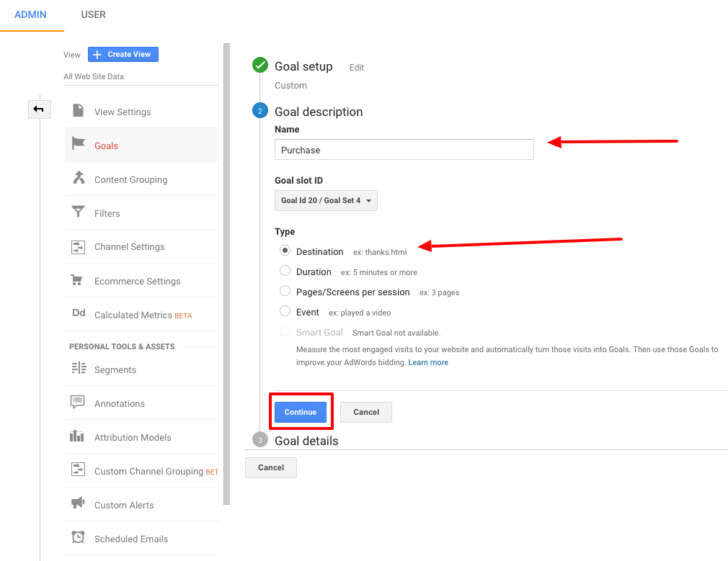Open Segments menu item
Viewport: 728px width, 561px height.
pyautogui.click(x=141, y=369)
